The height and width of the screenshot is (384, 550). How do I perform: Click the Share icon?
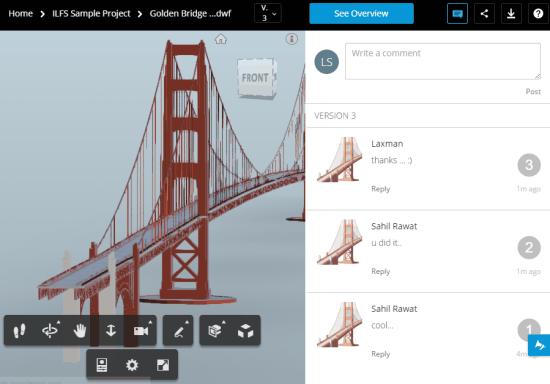click(484, 13)
